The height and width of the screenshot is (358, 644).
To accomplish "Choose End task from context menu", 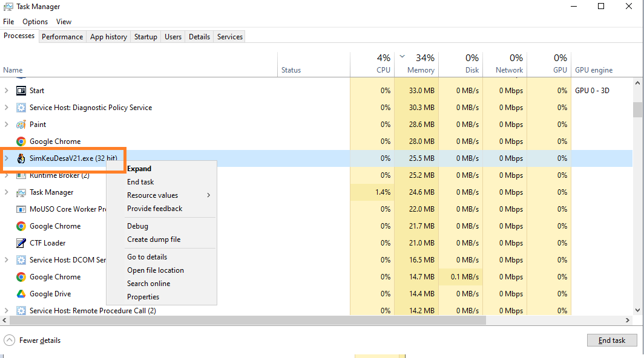I will 140,182.
